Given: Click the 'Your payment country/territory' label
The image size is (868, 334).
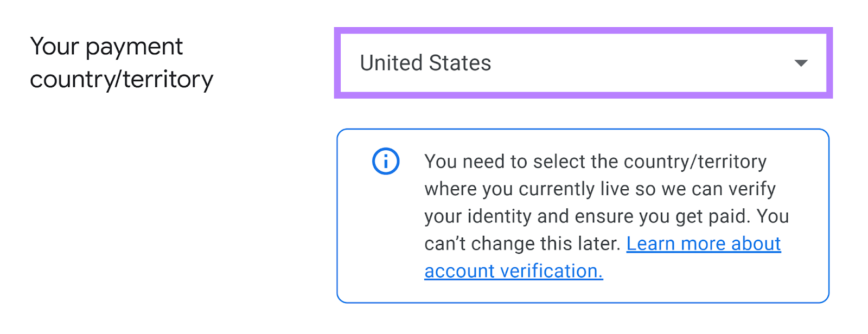Looking at the screenshot, I should click(121, 62).
